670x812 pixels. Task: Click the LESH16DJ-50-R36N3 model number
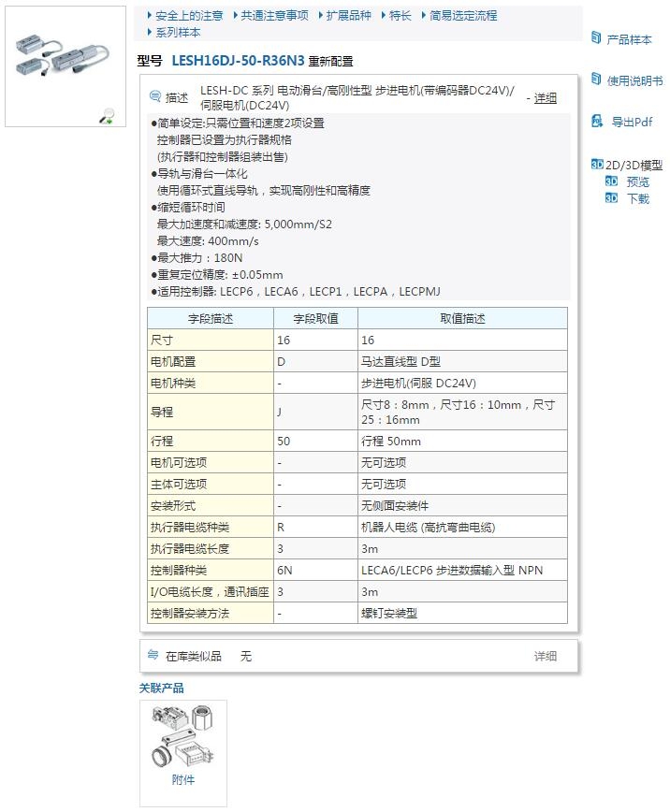[x=238, y=61]
